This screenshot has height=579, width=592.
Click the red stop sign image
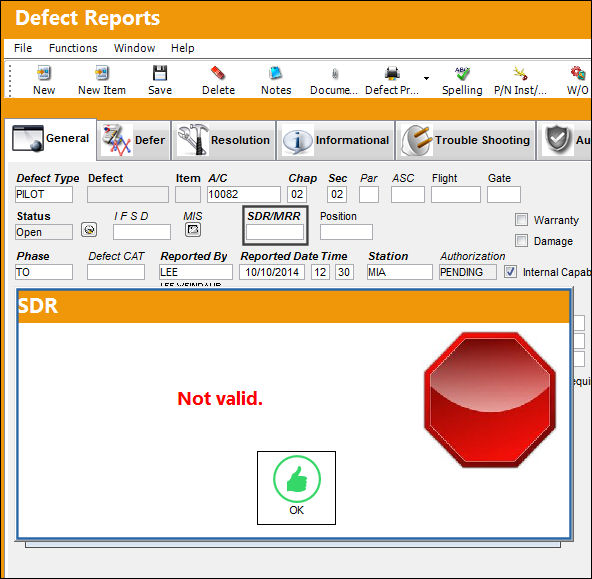pos(490,400)
